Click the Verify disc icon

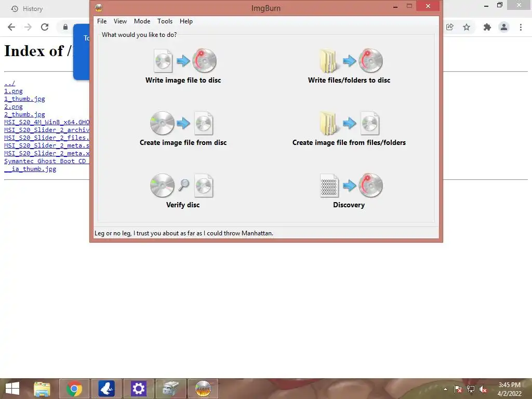[182, 185]
